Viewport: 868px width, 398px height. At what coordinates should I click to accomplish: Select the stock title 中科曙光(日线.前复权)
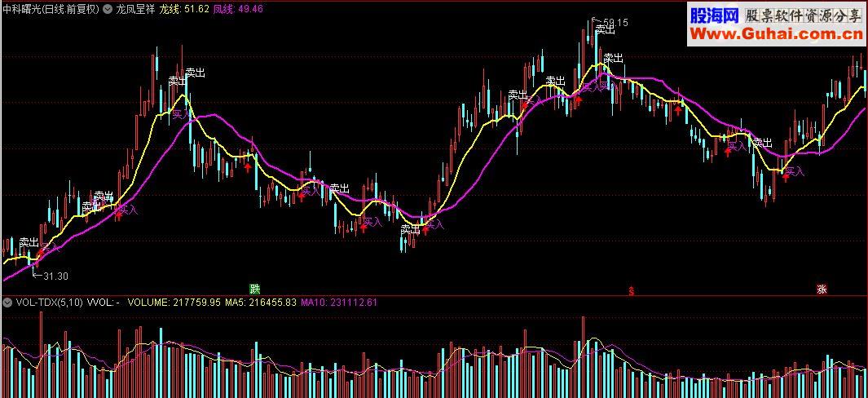click(51, 9)
